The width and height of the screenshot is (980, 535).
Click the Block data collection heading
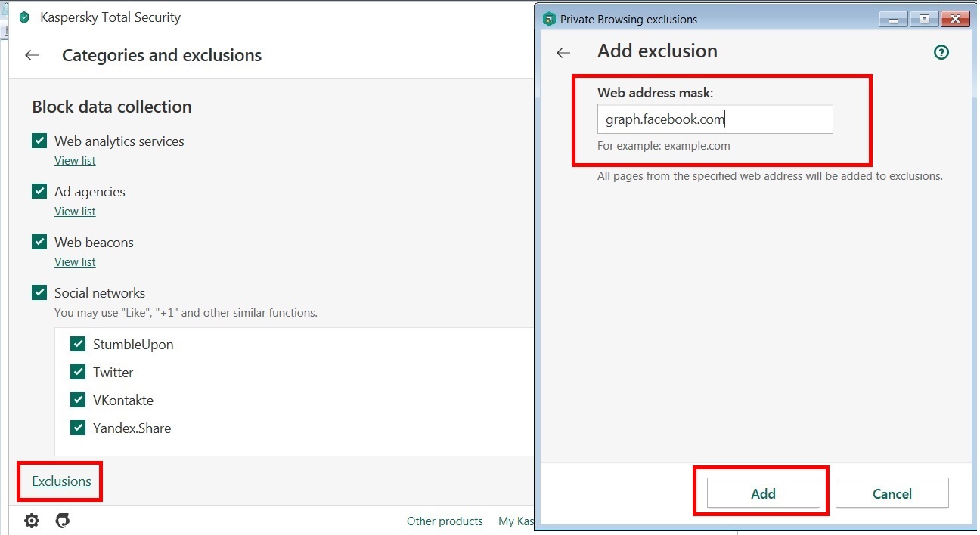click(x=112, y=107)
